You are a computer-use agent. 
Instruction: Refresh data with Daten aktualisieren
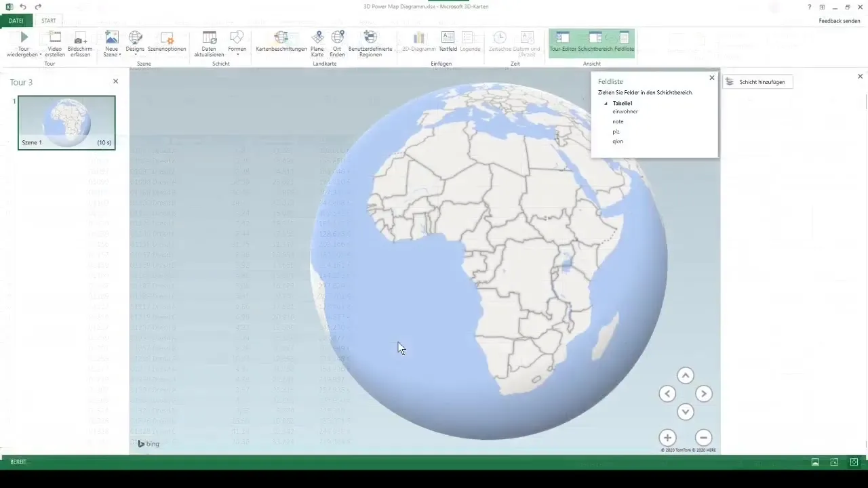[209, 45]
